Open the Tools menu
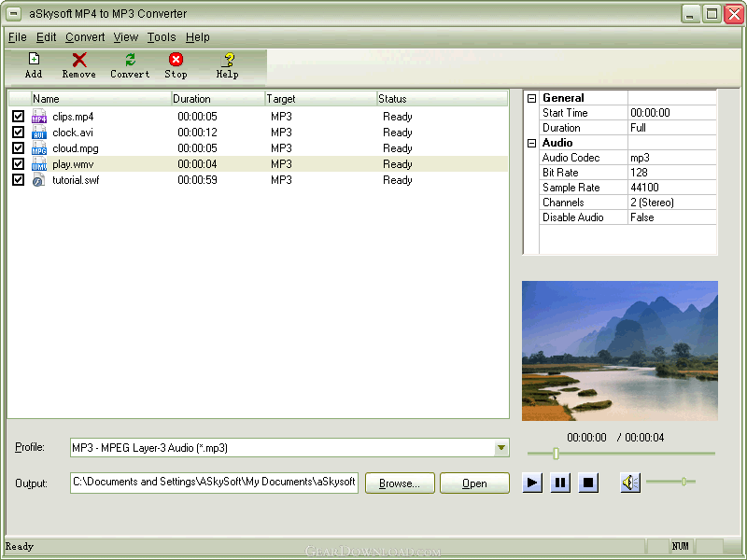Viewport: 747px width, 560px height. (x=162, y=37)
